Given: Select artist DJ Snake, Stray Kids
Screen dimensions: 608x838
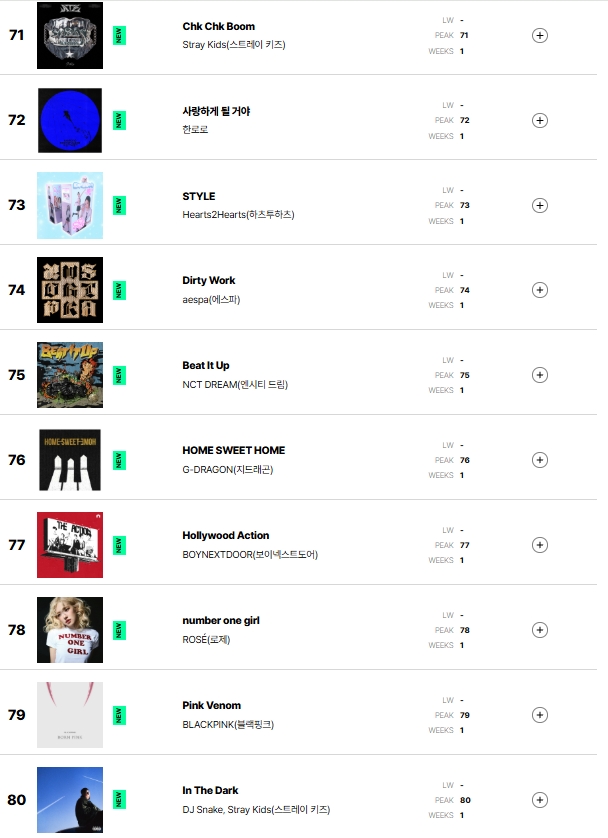Looking at the screenshot, I should pyautogui.click(x=256, y=810).
